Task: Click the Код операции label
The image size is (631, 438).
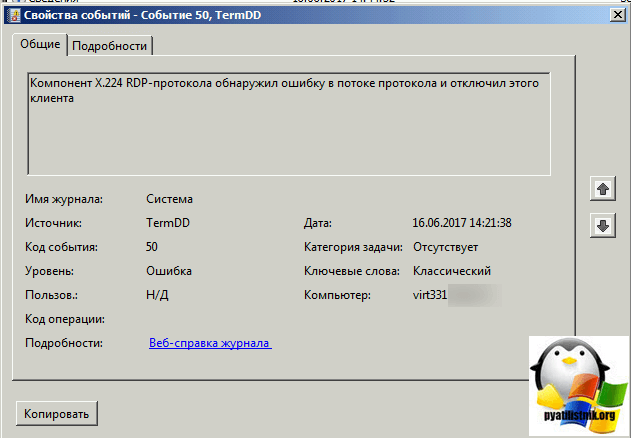Action: 65,319
